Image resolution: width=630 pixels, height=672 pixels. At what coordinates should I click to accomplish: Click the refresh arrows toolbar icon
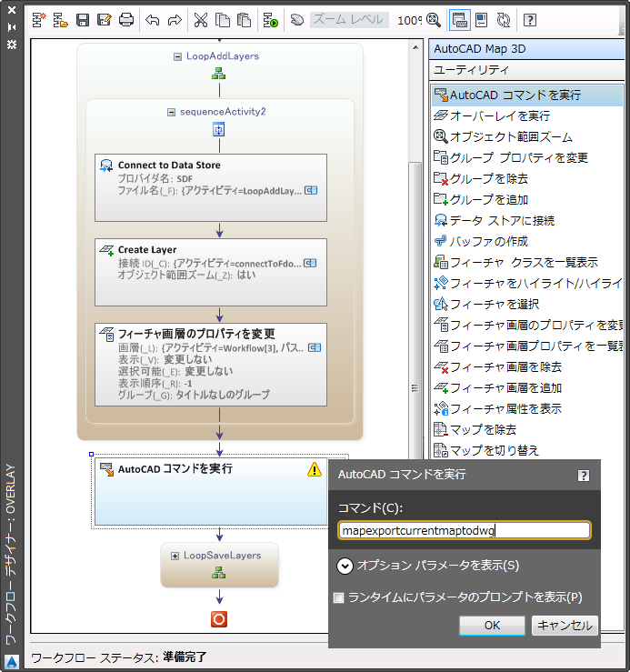504,20
